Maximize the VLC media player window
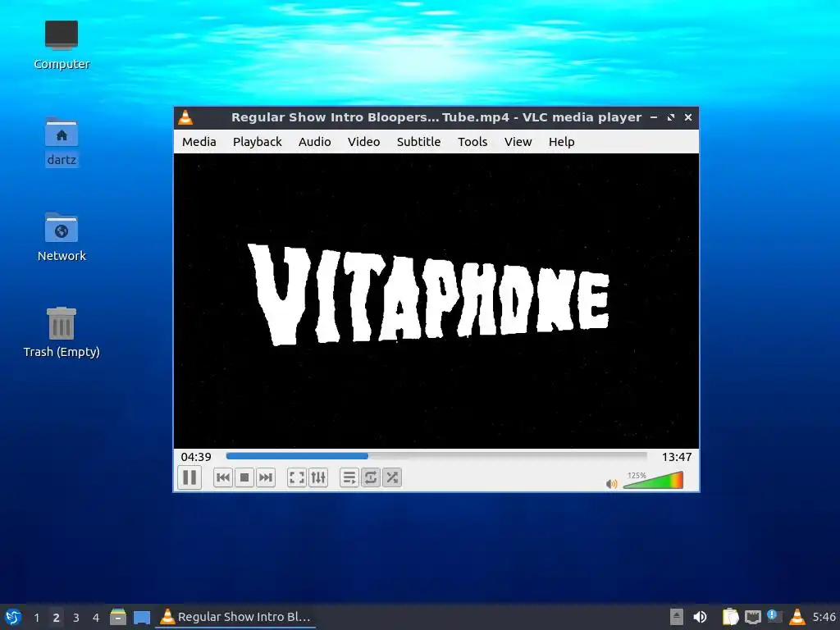This screenshot has width=840, height=630. coord(671,117)
